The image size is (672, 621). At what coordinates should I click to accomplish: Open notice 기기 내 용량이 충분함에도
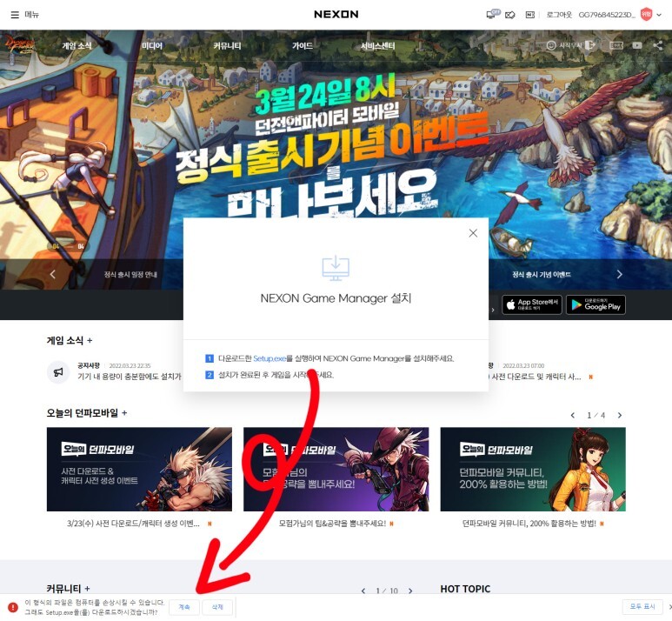pos(130,376)
